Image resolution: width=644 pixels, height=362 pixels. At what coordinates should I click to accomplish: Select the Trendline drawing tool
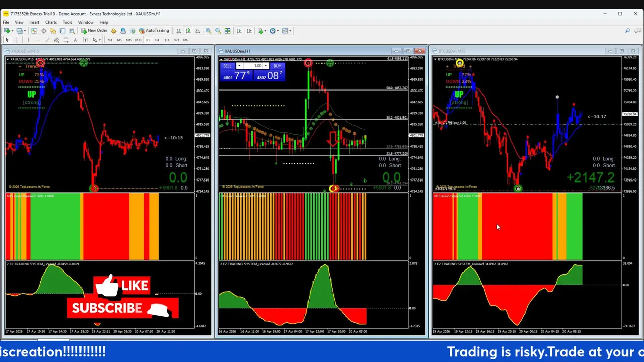pyautogui.click(x=47, y=40)
